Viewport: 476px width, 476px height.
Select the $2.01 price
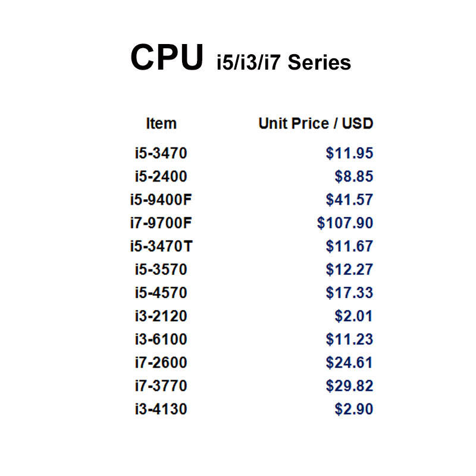point(353,316)
